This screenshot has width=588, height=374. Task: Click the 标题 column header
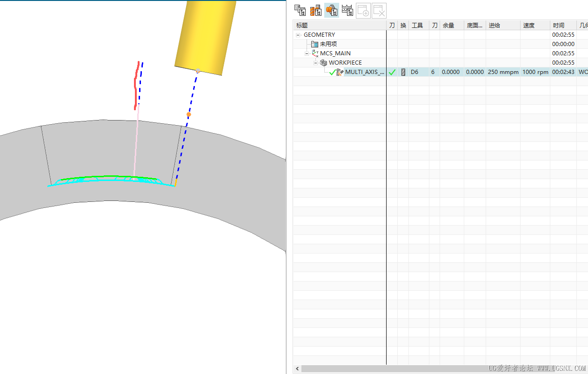[340, 26]
